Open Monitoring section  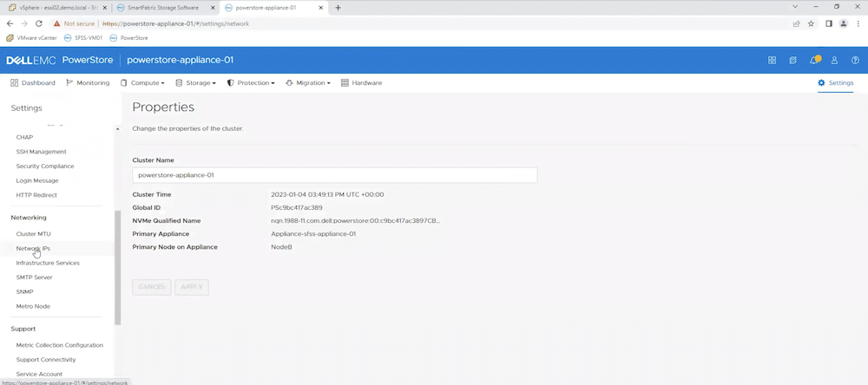click(88, 83)
